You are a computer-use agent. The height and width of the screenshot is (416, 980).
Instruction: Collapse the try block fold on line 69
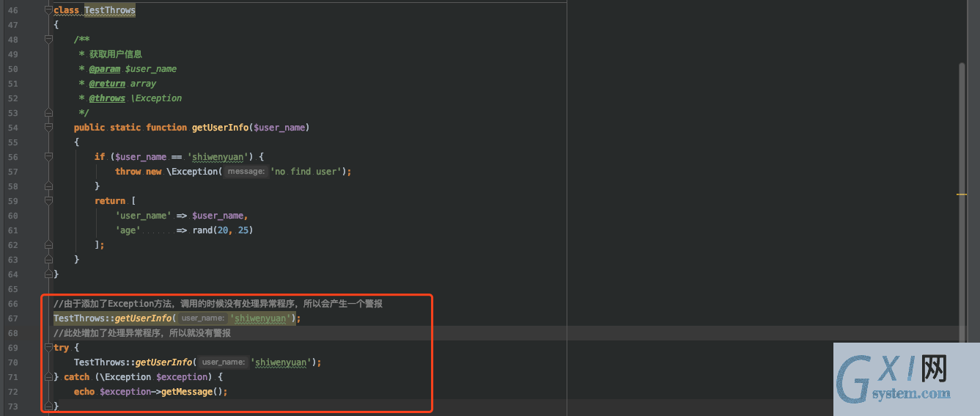pos(48,348)
